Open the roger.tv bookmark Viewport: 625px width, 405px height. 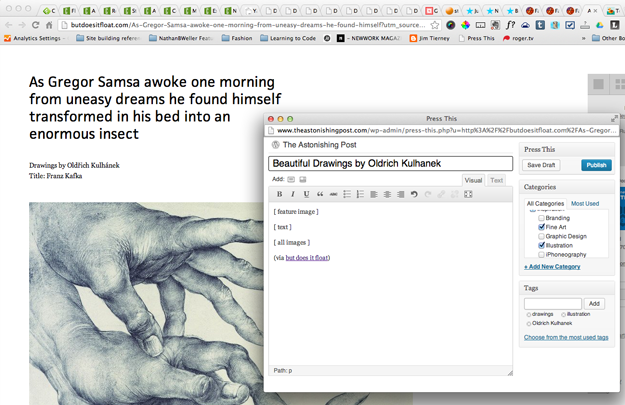[x=518, y=38]
